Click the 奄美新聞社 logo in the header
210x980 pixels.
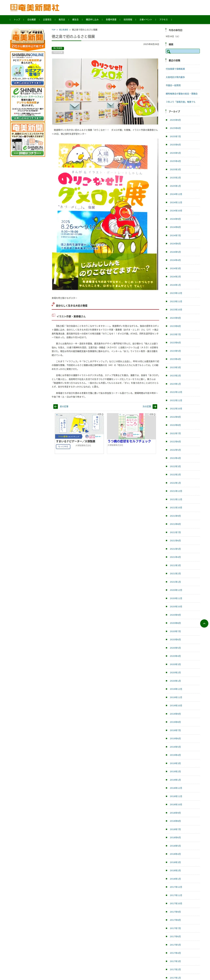tap(35, 8)
